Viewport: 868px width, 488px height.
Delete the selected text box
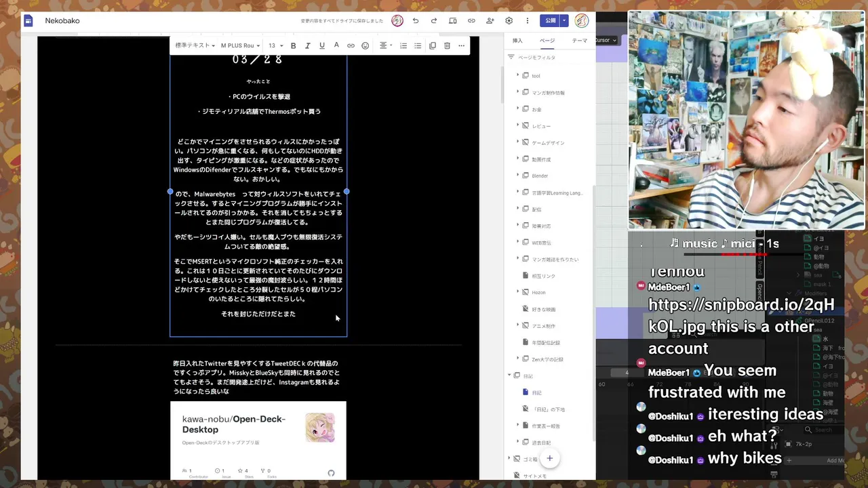[447, 45]
